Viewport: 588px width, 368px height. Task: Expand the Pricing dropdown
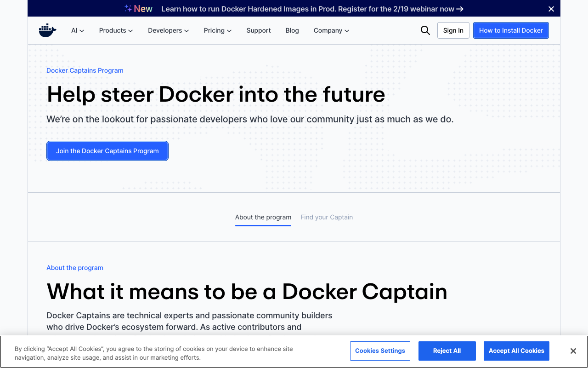pos(217,30)
